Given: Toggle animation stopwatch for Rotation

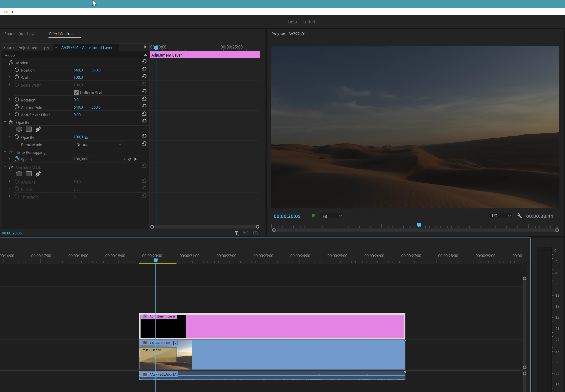Looking at the screenshot, I should [17, 99].
